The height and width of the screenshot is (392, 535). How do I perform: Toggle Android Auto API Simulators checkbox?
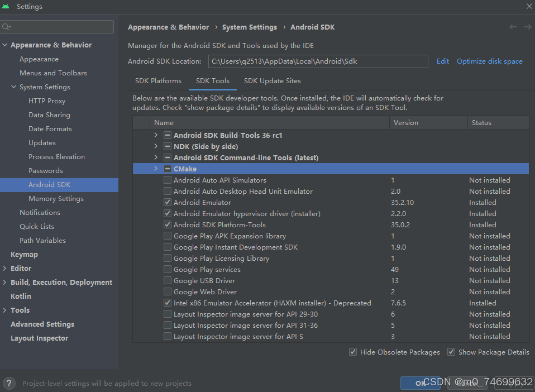pos(168,180)
